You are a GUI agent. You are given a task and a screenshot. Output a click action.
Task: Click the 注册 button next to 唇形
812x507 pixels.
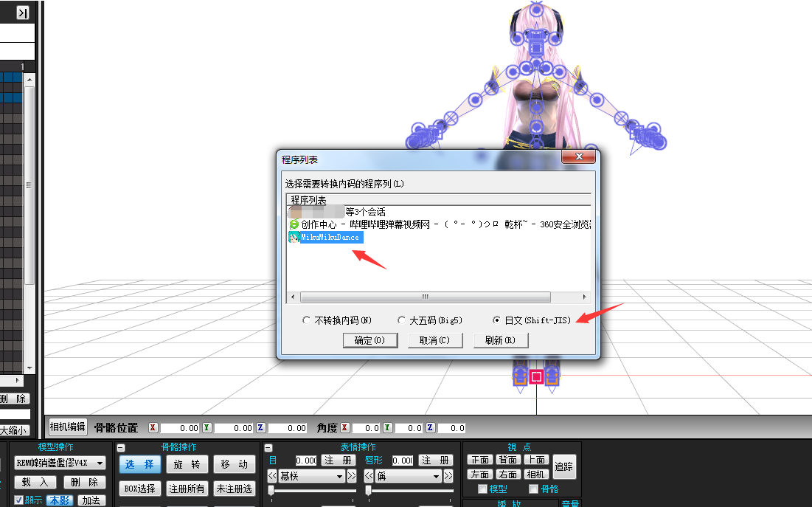point(436,461)
